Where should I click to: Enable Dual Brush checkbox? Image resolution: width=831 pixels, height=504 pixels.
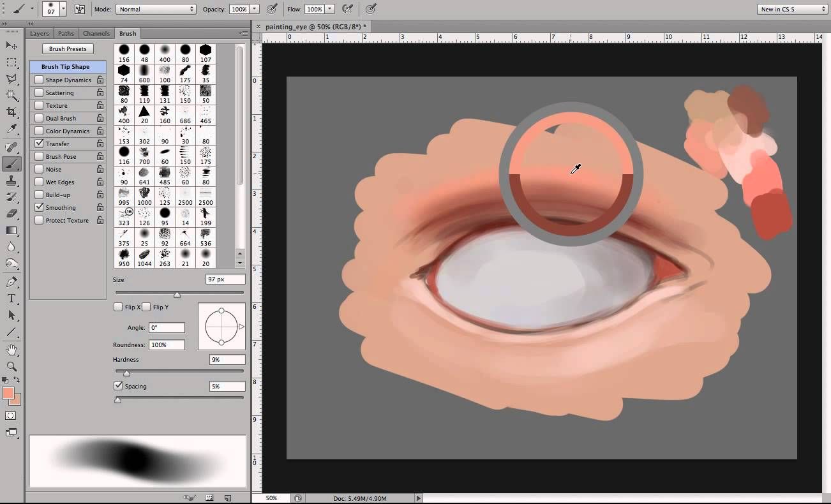pyautogui.click(x=40, y=118)
